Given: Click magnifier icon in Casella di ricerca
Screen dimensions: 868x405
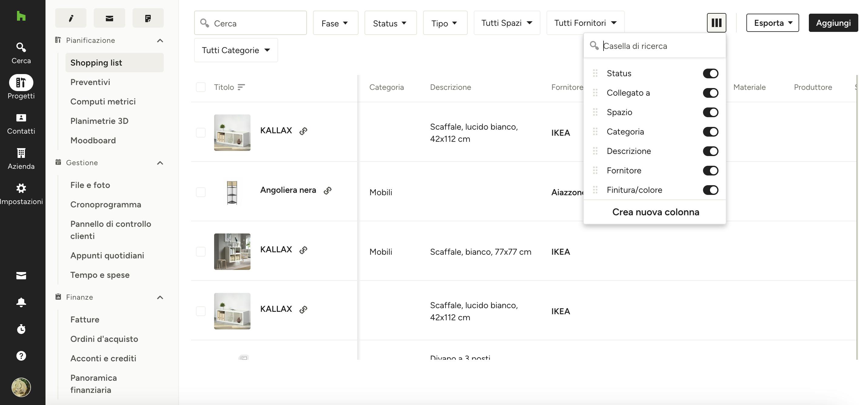Looking at the screenshot, I should (x=594, y=46).
